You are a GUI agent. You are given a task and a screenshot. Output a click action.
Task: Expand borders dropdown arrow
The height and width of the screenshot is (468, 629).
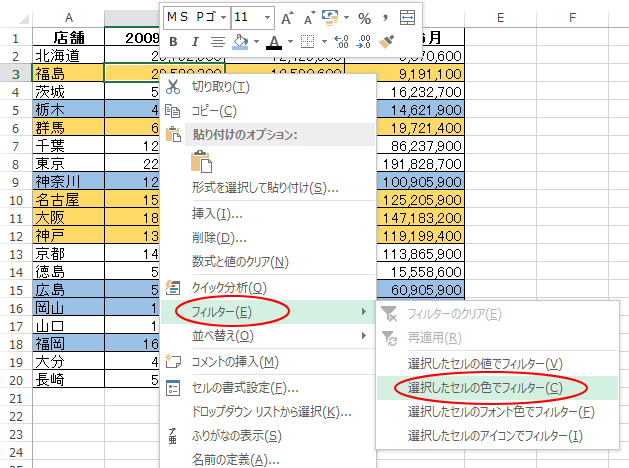click(324, 42)
